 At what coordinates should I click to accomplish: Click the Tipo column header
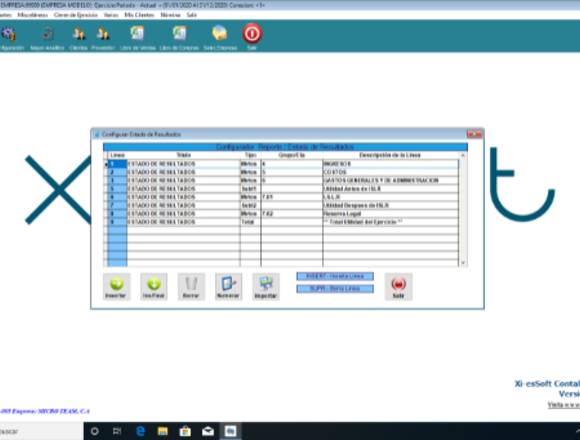tap(250, 155)
